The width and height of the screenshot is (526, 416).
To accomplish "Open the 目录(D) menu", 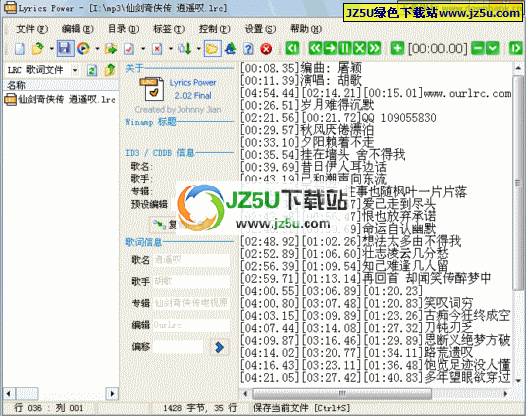I will click(x=123, y=29).
